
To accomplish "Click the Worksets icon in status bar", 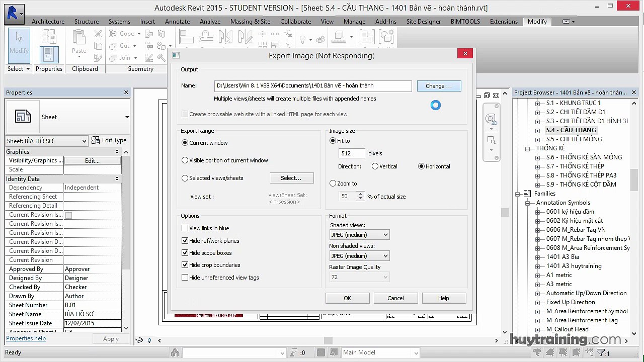I will 175,353.
